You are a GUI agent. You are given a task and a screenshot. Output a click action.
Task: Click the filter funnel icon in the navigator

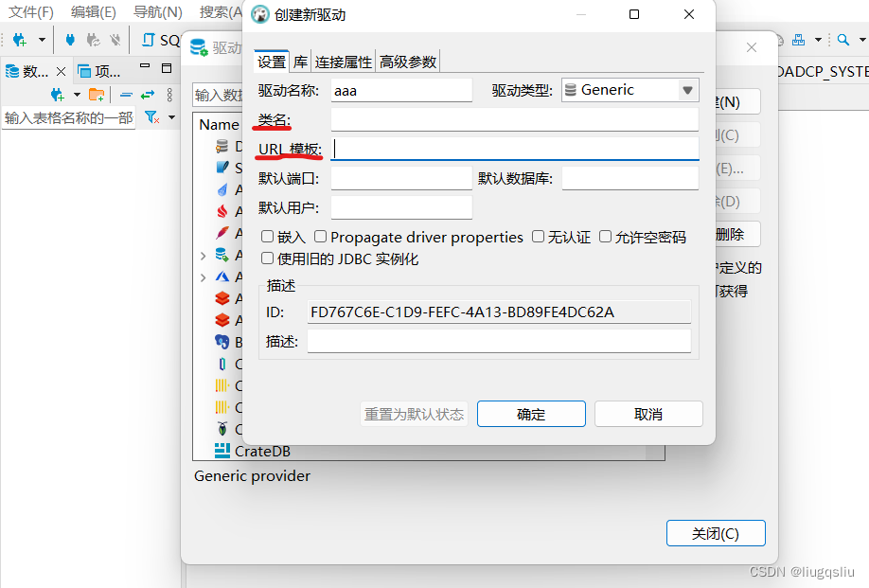[x=151, y=116]
